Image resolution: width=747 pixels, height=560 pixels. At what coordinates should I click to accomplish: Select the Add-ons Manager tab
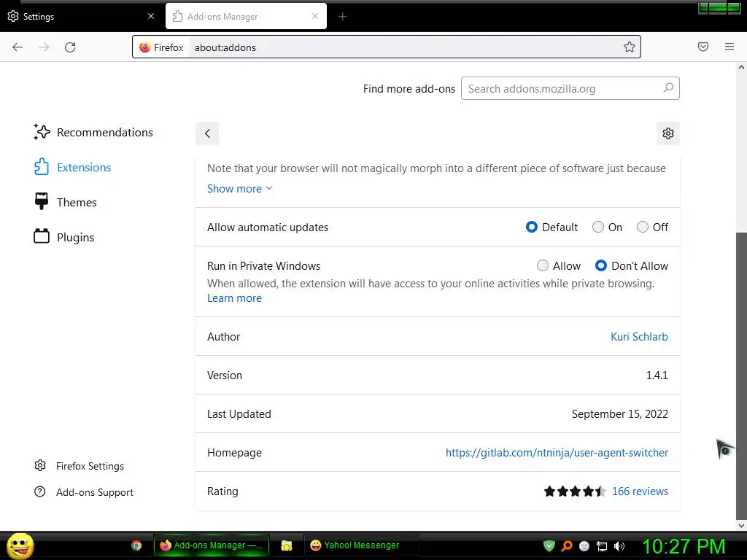[x=246, y=16]
